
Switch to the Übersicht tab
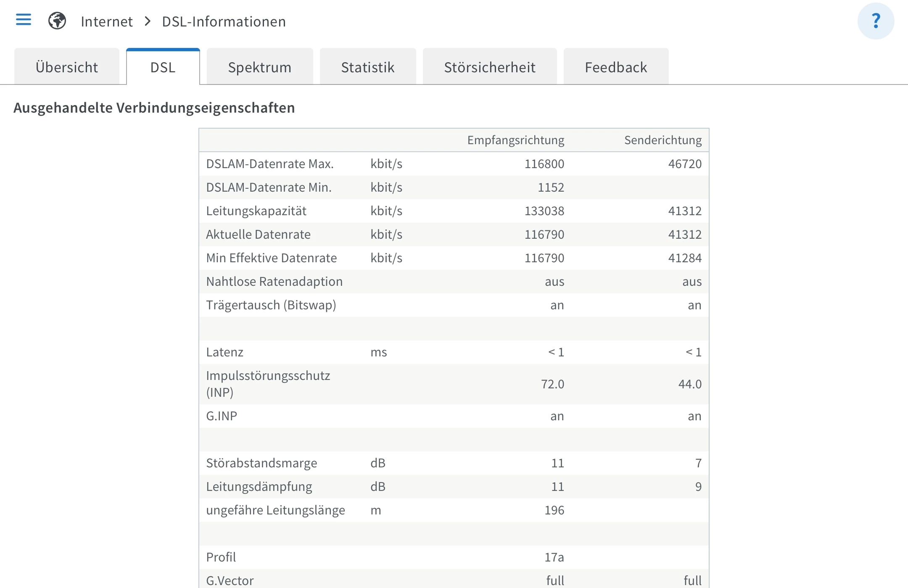coord(66,67)
